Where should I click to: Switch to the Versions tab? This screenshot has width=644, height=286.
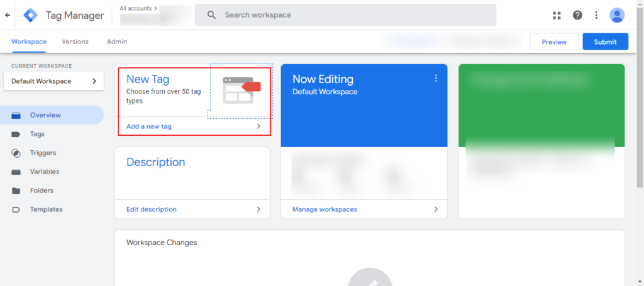coord(75,41)
